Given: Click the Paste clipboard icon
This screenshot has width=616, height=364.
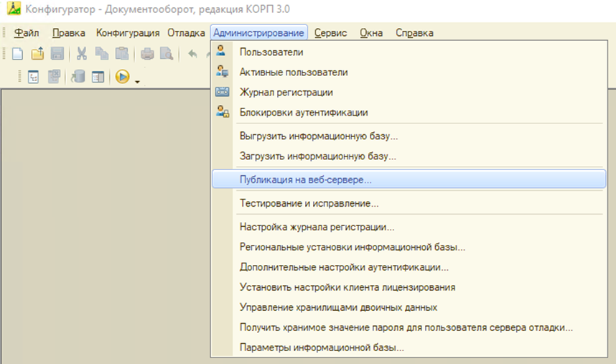Looking at the screenshot, I should pyautogui.click(x=122, y=53).
